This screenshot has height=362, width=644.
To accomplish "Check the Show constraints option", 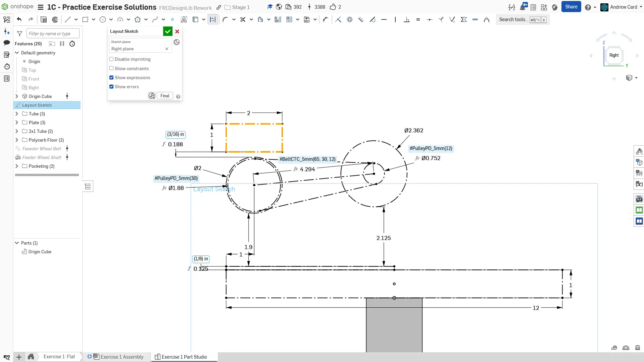I will (x=111, y=68).
